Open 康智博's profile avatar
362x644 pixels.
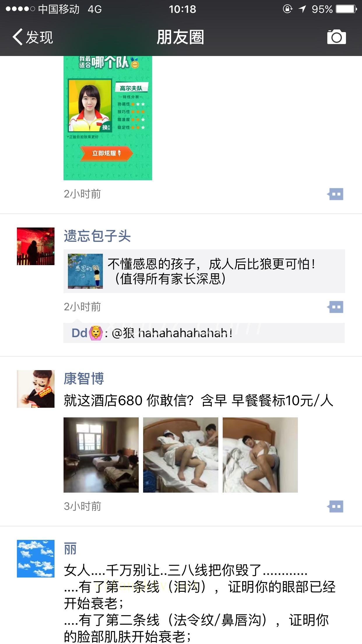[x=36, y=389]
